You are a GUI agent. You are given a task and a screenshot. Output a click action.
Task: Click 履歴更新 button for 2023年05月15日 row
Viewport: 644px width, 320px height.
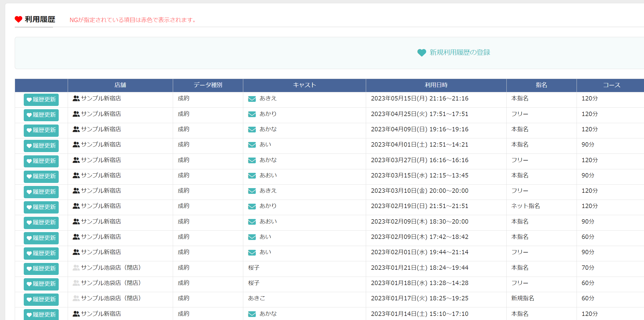pos(41,100)
